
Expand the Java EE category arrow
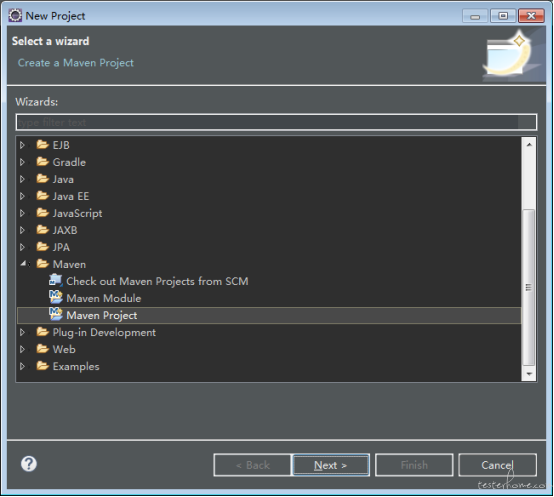tap(22, 196)
